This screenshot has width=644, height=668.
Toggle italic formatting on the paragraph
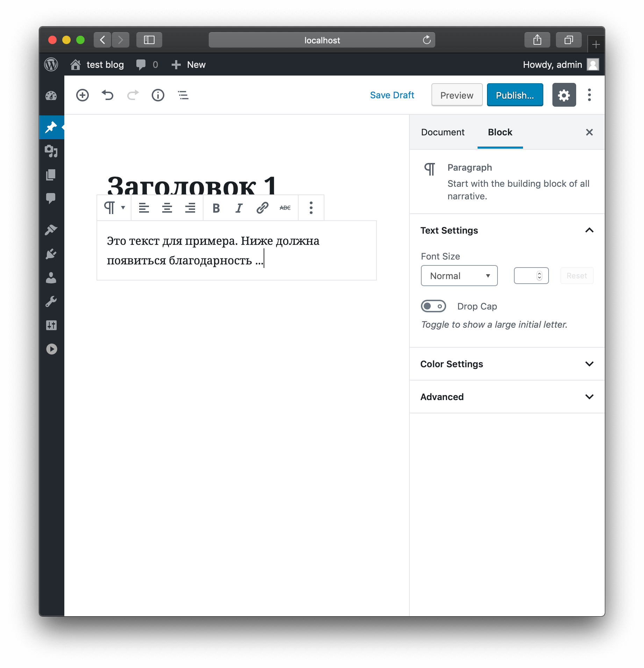point(239,207)
